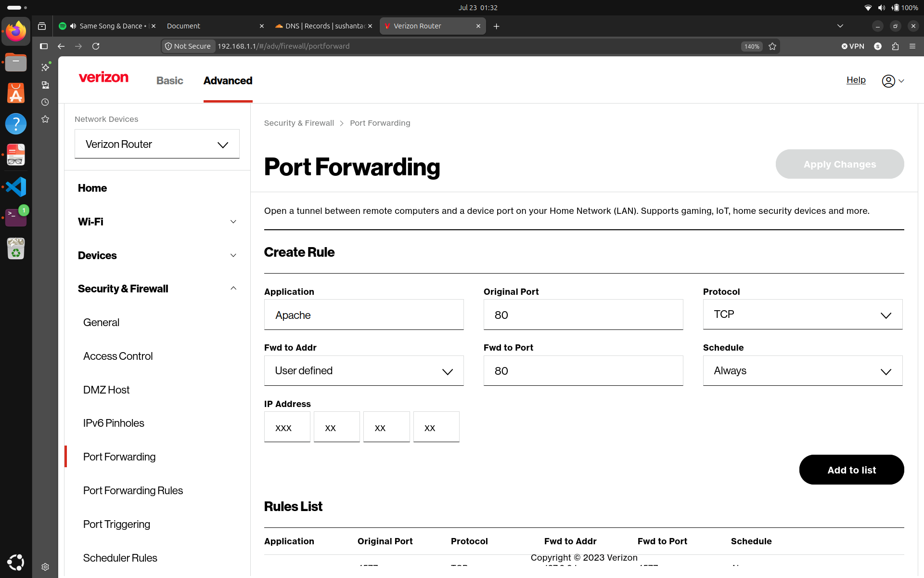Viewport: 924px width, 578px height.
Task: Click the Security & Firewall breadcrumb link
Action: click(x=299, y=123)
